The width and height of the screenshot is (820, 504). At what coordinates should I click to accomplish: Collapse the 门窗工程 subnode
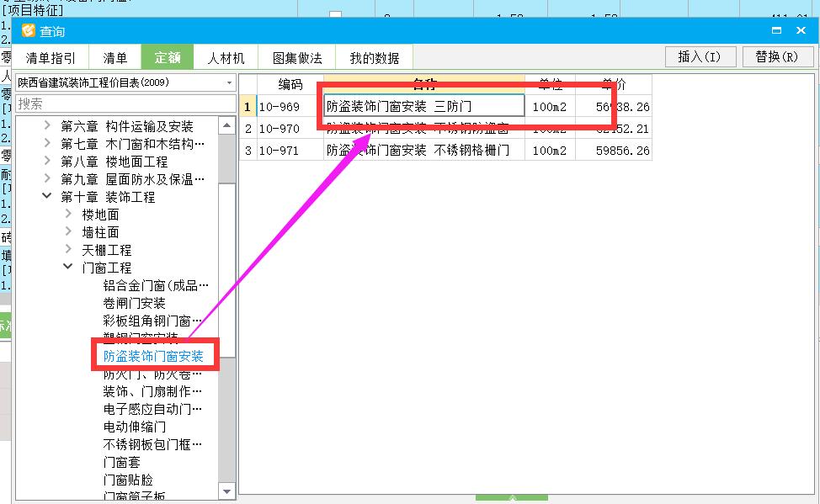(68, 268)
